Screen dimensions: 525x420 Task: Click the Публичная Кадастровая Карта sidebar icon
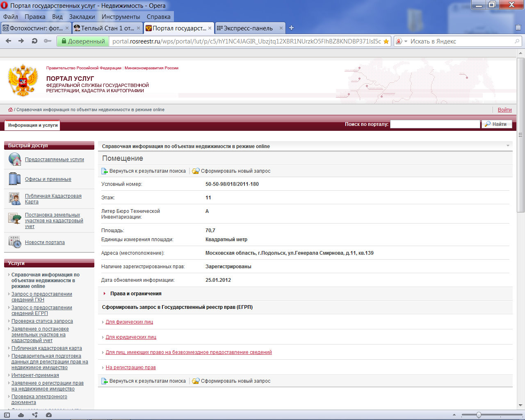15,199
